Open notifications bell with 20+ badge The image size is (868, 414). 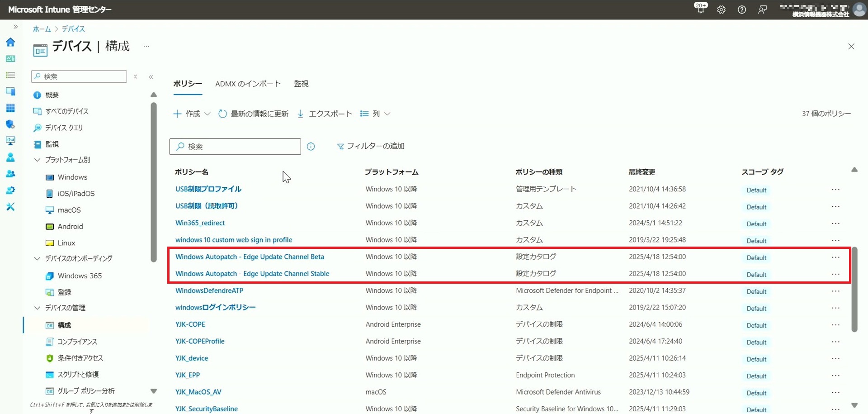coord(701,9)
